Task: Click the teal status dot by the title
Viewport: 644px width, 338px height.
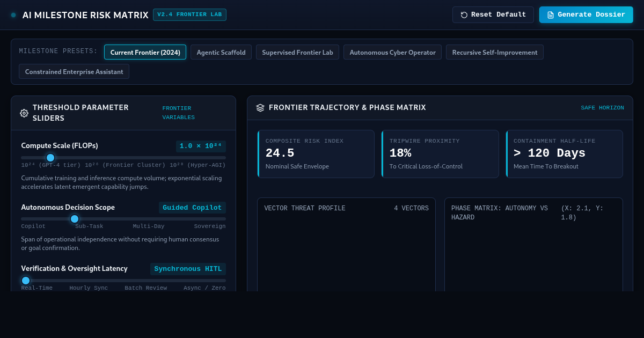Action: (x=13, y=15)
